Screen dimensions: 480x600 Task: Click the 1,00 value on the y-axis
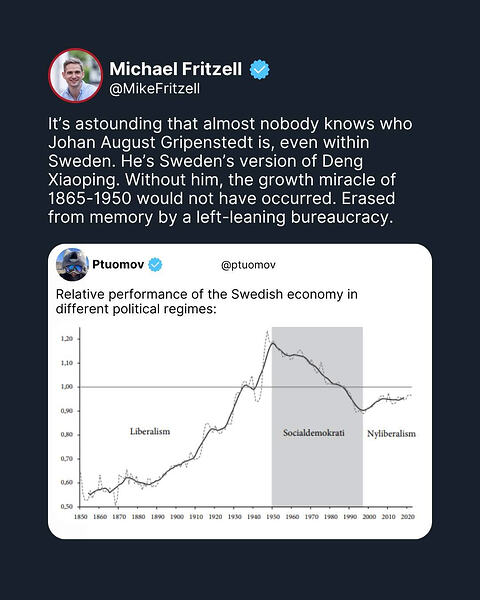click(x=67, y=387)
